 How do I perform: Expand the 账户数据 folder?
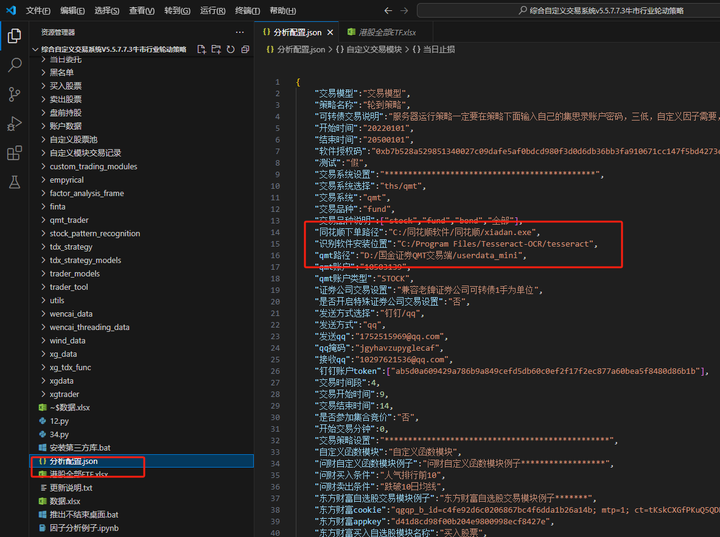(66, 126)
